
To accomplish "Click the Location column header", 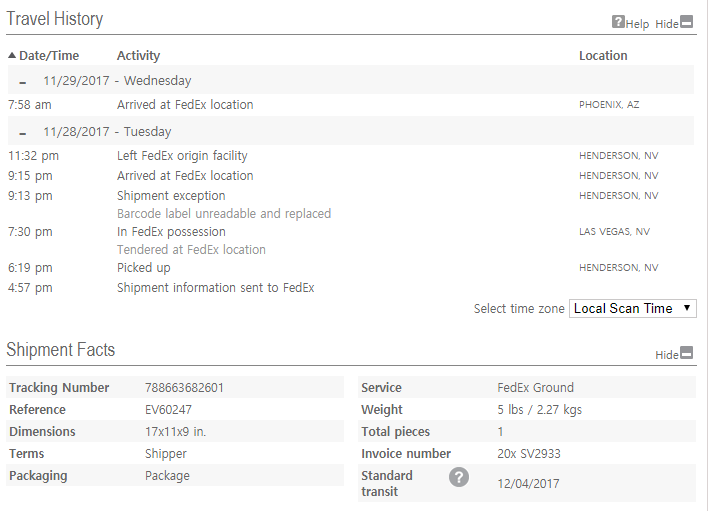I will pyautogui.click(x=603, y=56).
